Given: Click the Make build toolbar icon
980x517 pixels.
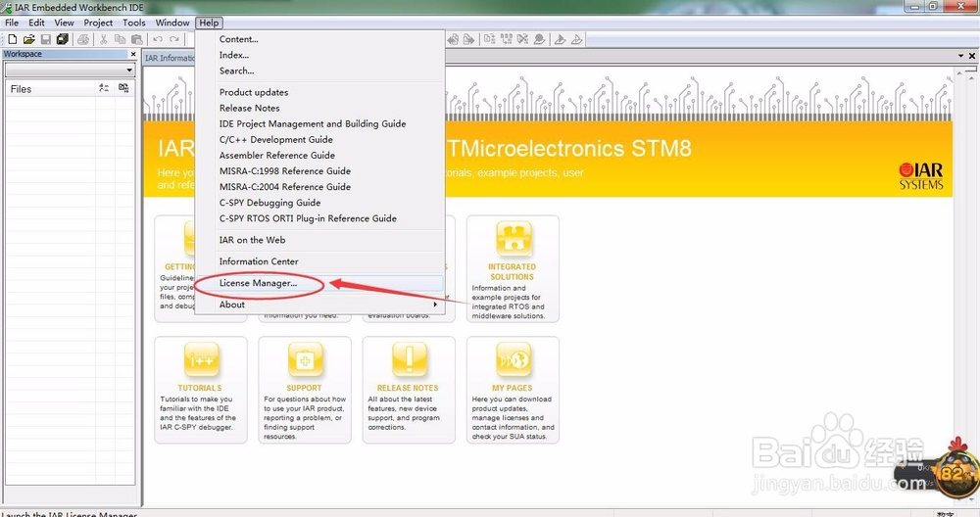Looking at the screenshot, I should [507, 39].
